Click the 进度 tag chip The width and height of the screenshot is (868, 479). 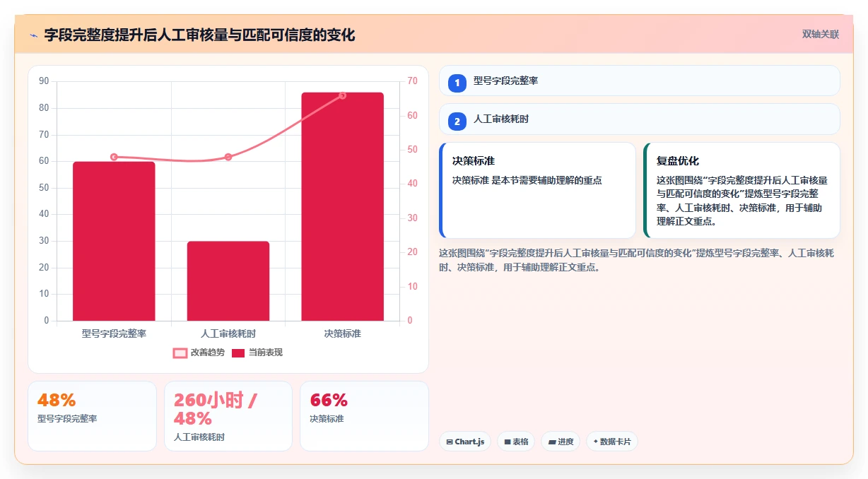(561, 442)
